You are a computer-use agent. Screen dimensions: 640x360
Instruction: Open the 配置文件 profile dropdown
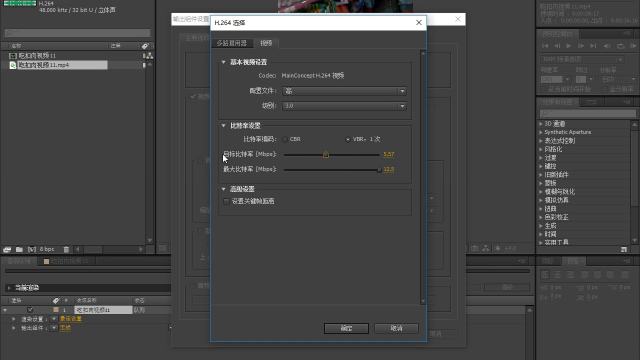[344, 91]
